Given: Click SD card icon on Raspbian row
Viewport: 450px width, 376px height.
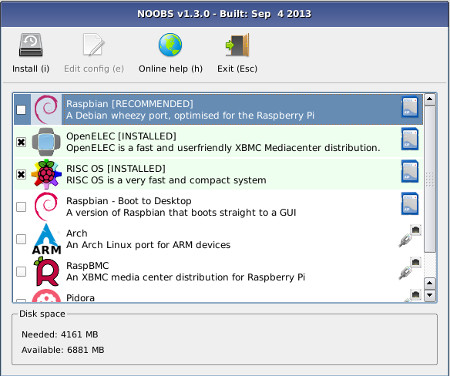Looking at the screenshot, I should [410, 107].
